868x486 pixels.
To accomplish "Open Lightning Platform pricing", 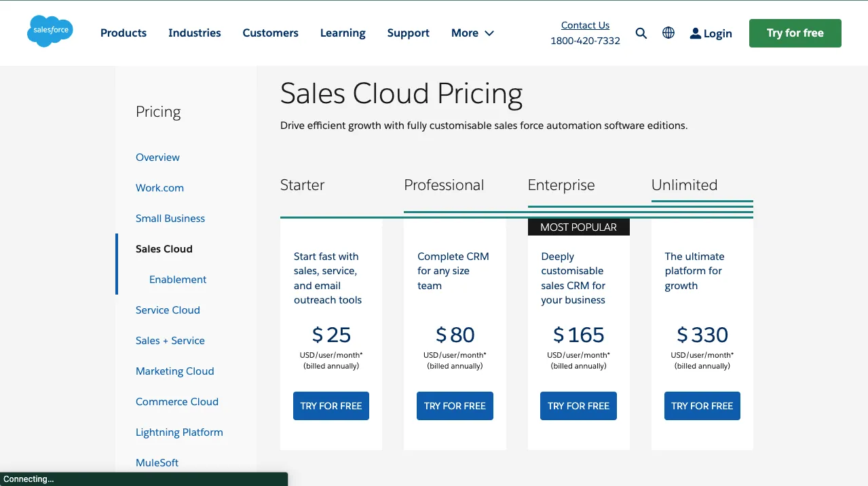I will 179,432.
